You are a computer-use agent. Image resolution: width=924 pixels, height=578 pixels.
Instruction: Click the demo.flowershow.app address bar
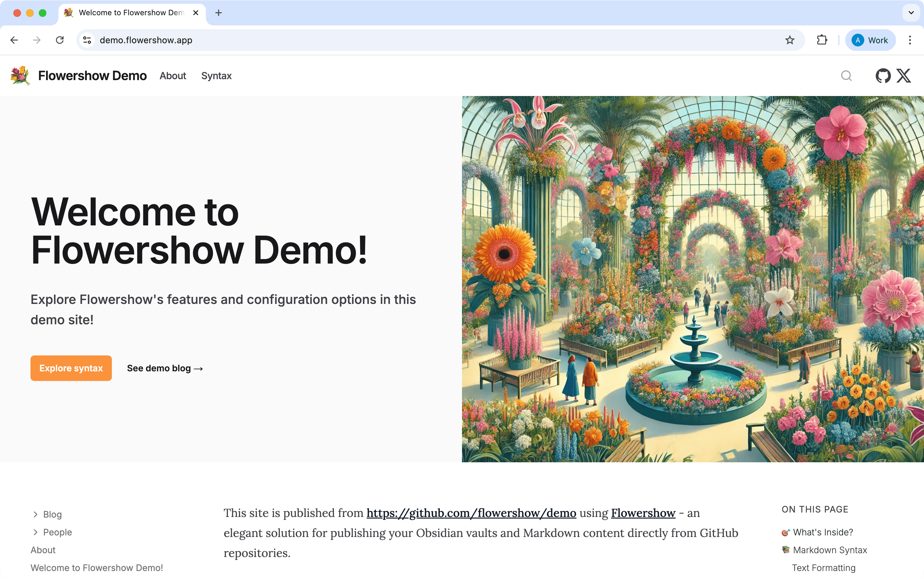420,40
